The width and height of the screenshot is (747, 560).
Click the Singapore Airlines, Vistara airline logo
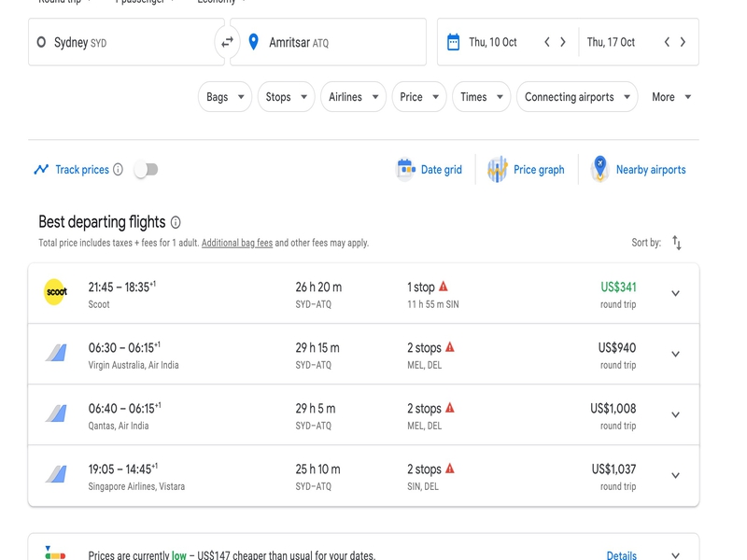click(57, 474)
